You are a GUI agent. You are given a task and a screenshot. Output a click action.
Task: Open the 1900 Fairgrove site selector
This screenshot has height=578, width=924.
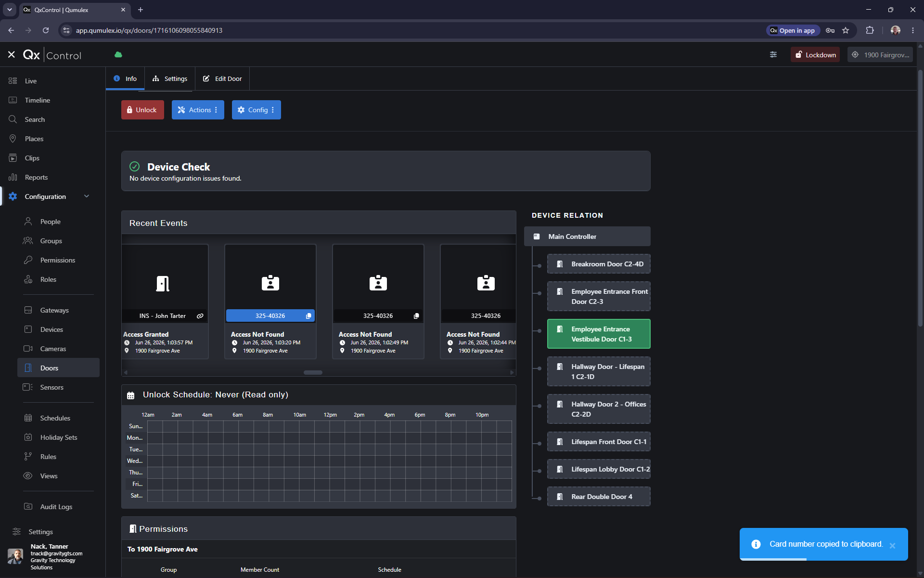[880, 55]
